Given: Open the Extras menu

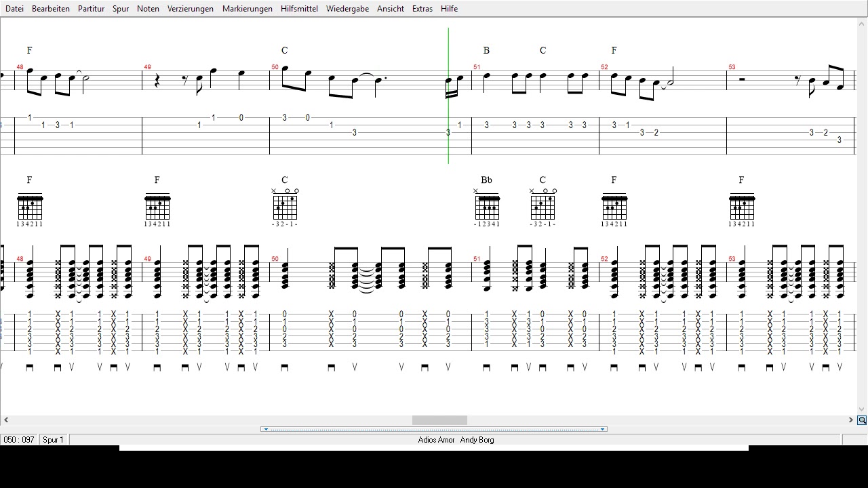Looking at the screenshot, I should [x=422, y=9].
